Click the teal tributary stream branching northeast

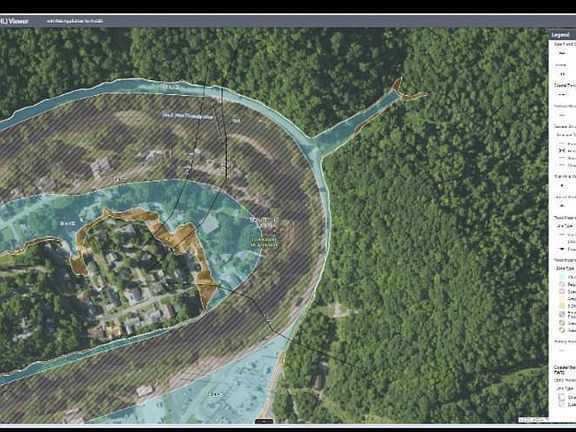click(x=354, y=122)
